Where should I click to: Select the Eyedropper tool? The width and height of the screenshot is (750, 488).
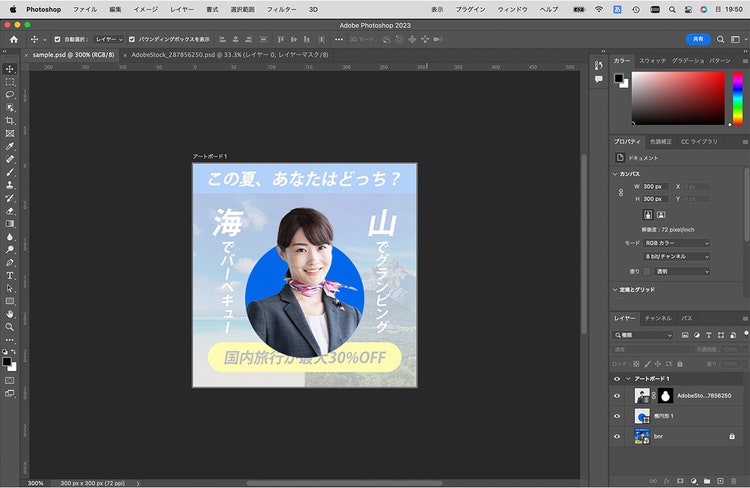(x=10, y=146)
